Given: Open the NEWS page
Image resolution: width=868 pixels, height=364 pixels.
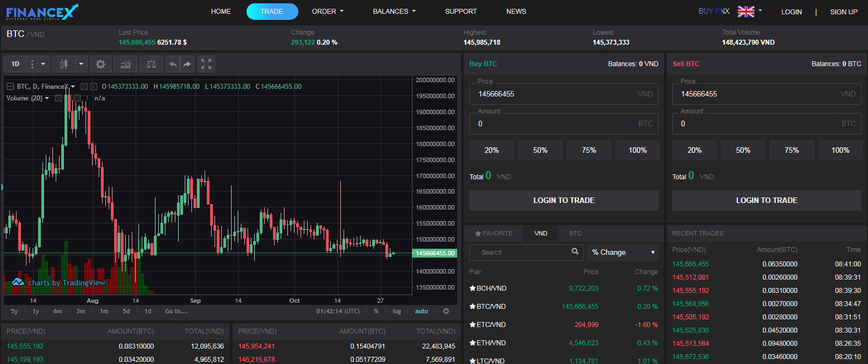Looking at the screenshot, I should coord(516,11).
